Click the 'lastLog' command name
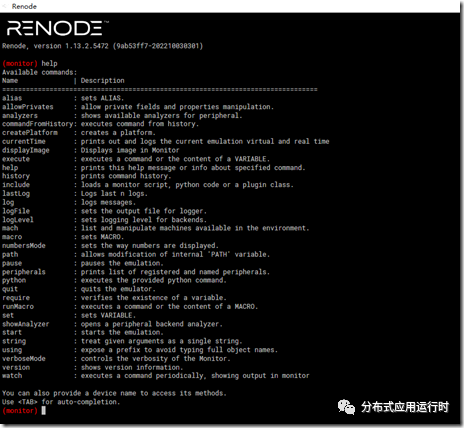The image size is (464, 428). coord(16,193)
